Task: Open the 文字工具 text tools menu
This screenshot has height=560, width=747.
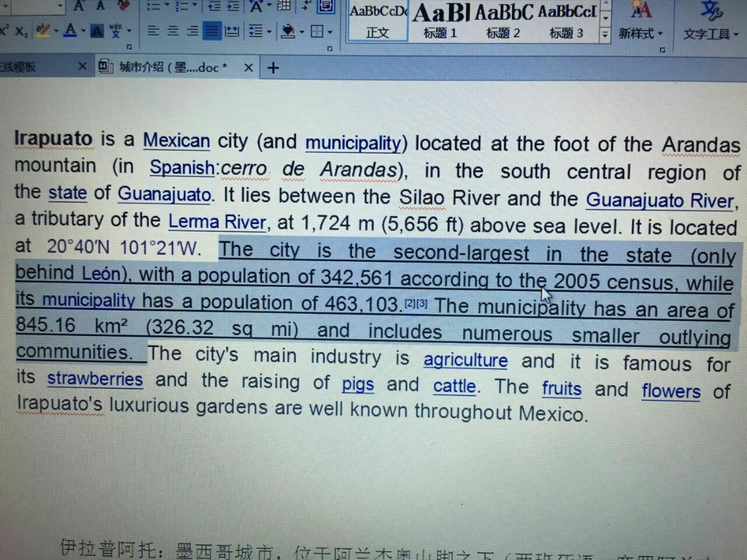Action: pos(711,21)
